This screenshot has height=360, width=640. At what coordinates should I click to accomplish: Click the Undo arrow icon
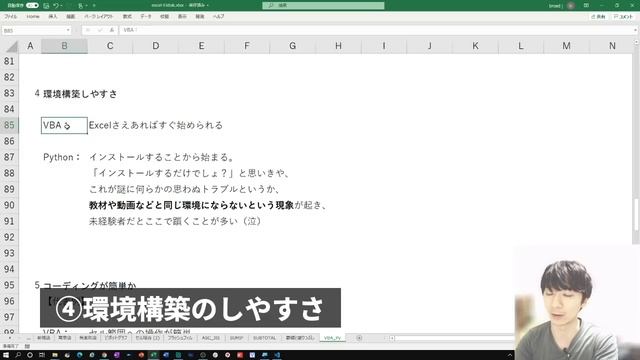[x=56, y=5]
